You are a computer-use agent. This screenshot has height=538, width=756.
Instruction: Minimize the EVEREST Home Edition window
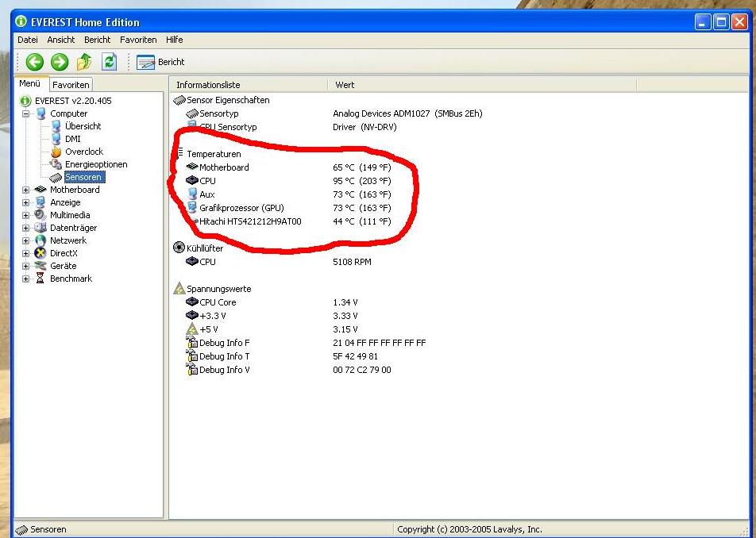click(x=703, y=22)
